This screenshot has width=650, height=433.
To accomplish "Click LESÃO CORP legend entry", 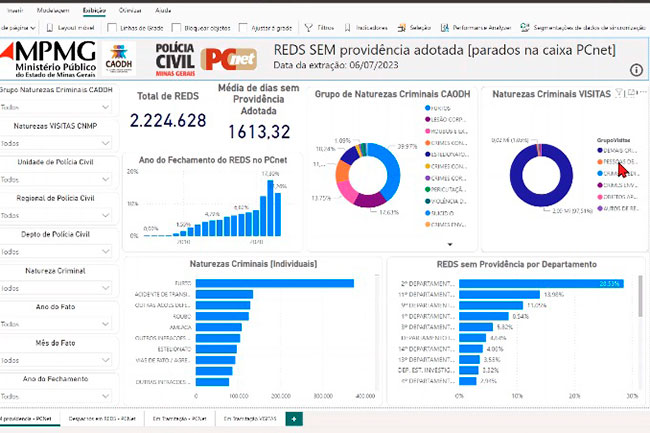I will click(x=446, y=119).
